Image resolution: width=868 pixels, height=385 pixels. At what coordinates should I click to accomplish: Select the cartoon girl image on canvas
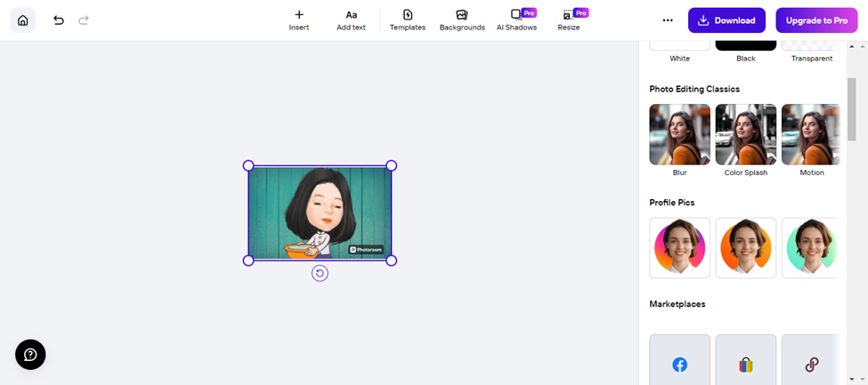(320, 213)
